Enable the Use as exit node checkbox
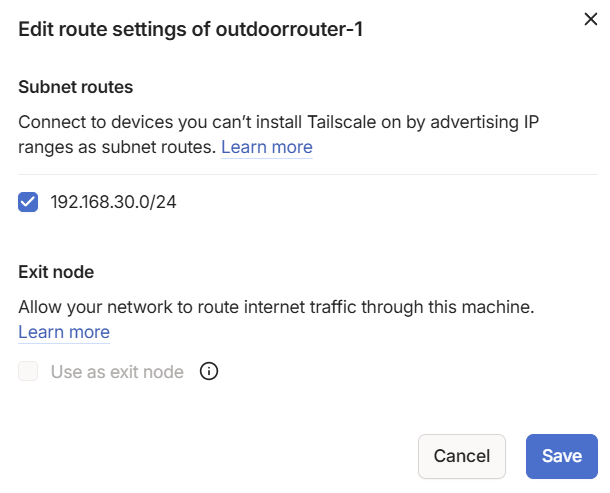Image resolution: width=610 pixels, height=493 pixels. click(28, 372)
